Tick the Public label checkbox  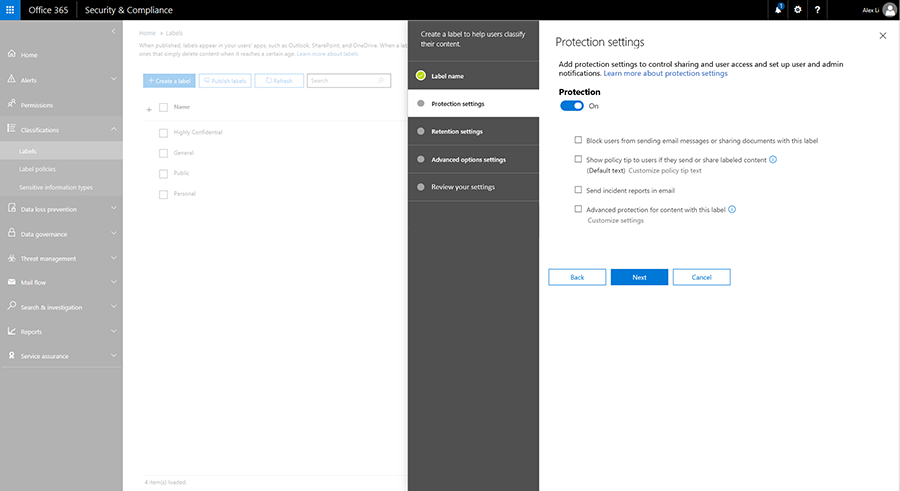164,173
